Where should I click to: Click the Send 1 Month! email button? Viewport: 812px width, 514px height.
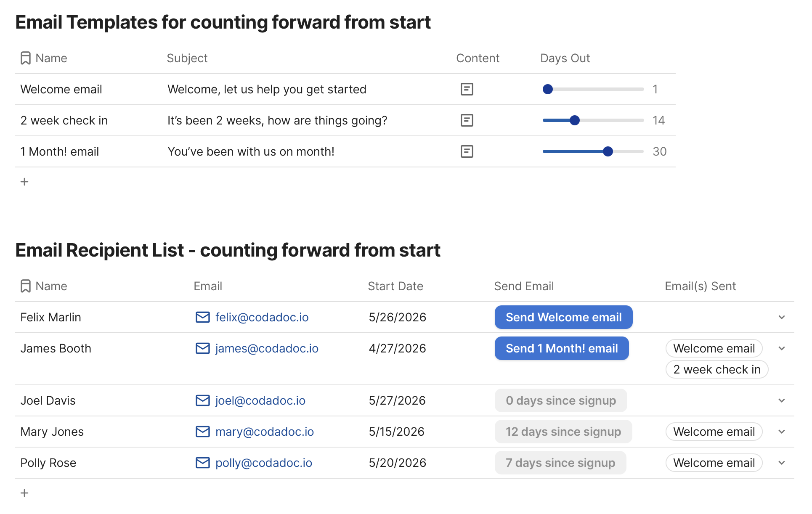pyautogui.click(x=562, y=348)
